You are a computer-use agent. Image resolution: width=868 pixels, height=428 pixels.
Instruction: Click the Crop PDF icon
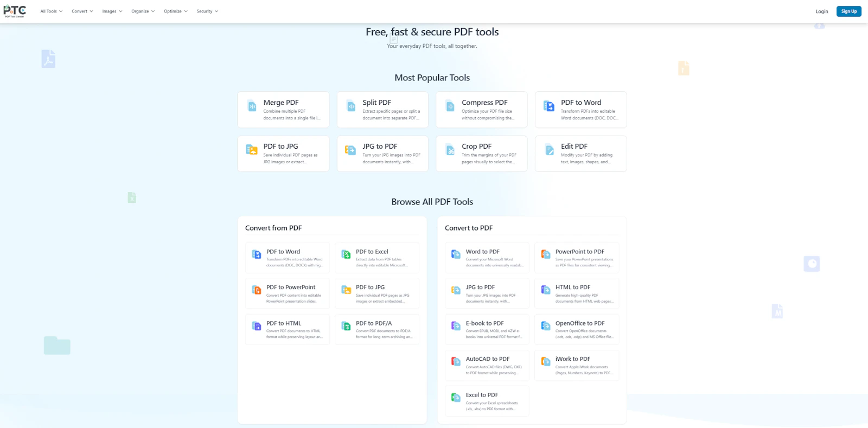450,150
